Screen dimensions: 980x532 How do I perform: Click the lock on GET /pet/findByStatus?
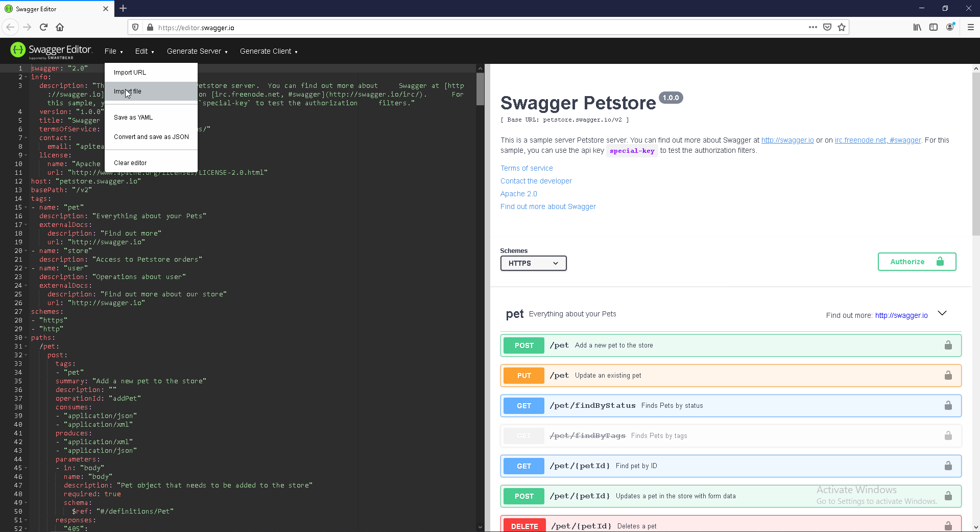[948, 406]
